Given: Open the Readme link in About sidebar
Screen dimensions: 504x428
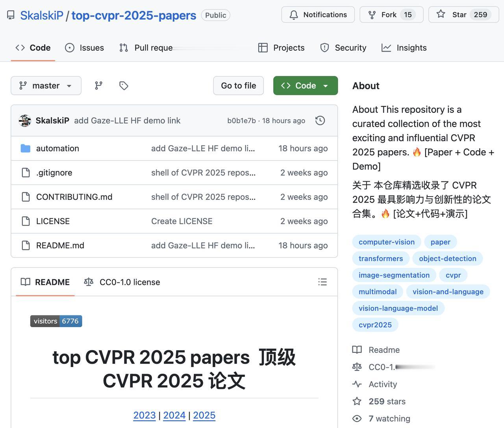Looking at the screenshot, I should click(376, 350).
